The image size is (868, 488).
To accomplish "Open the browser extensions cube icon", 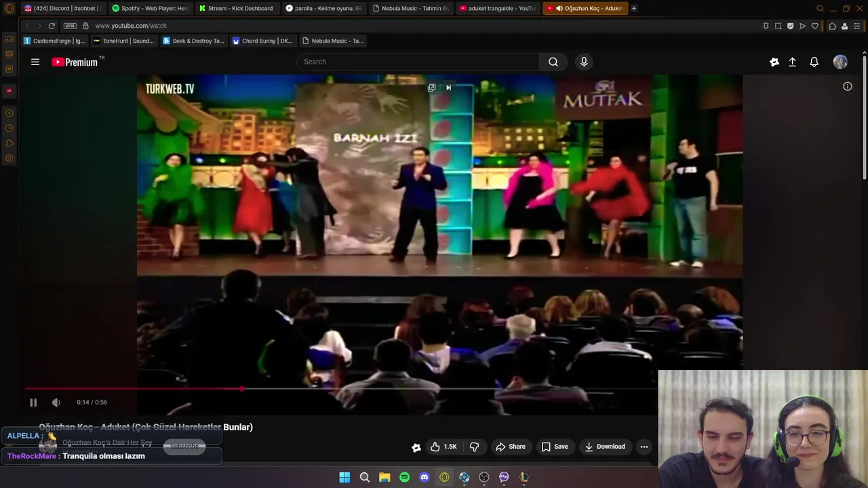I will click(832, 26).
